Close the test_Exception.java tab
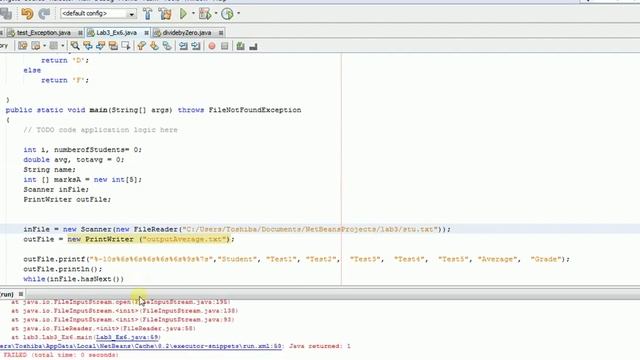Image resolution: width=640 pixels, height=360 pixels. point(80,33)
